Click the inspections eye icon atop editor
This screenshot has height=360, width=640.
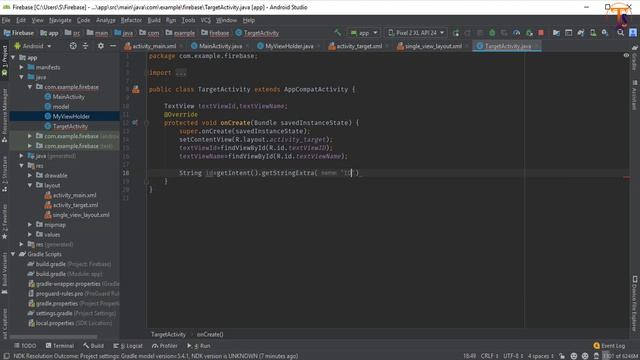tap(626, 56)
